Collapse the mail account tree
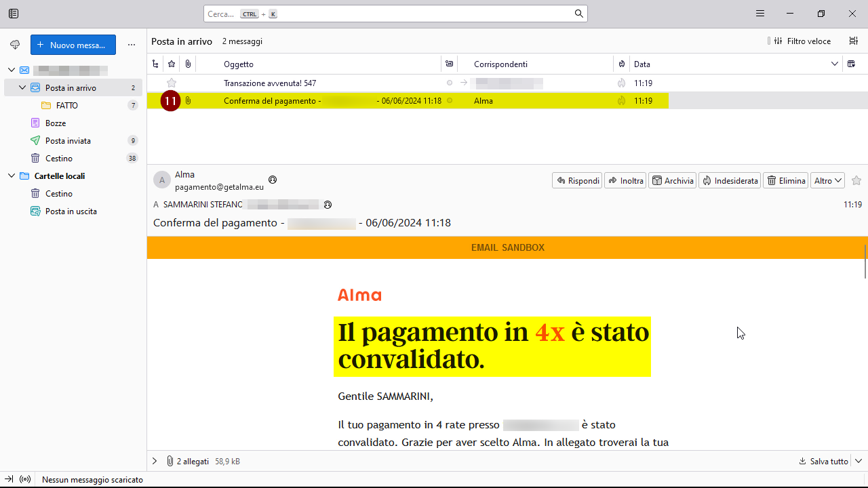The image size is (868, 488). tap(12, 70)
